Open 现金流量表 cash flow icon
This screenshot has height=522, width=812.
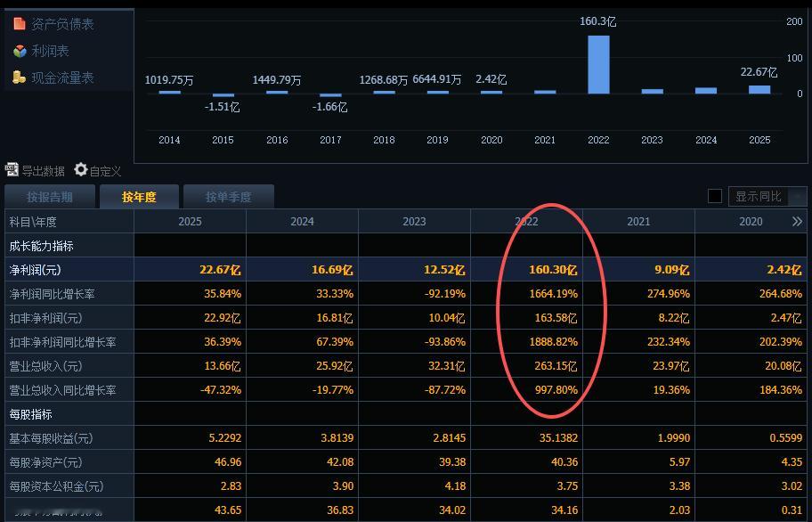(20, 77)
